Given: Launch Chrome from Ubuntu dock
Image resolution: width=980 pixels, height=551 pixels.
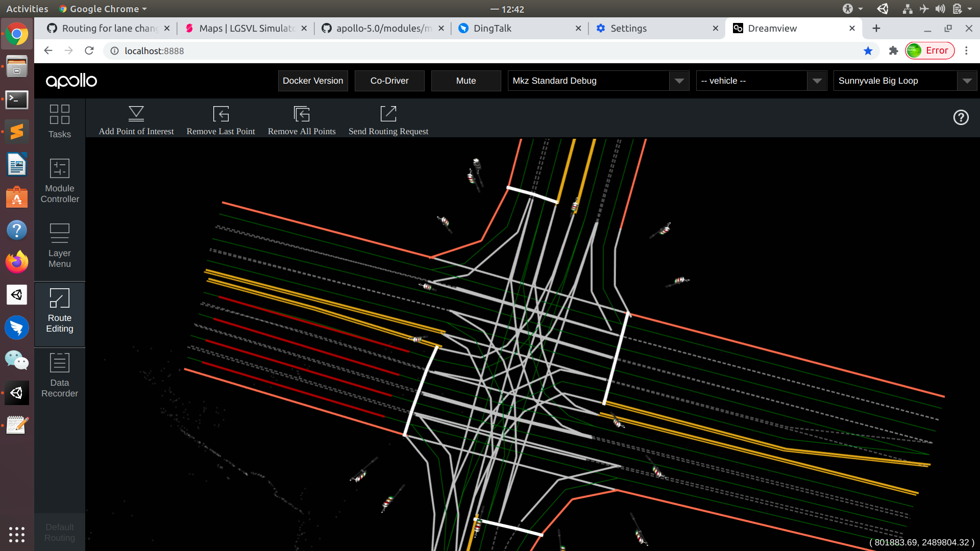Looking at the screenshot, I should tap(17, 34).
